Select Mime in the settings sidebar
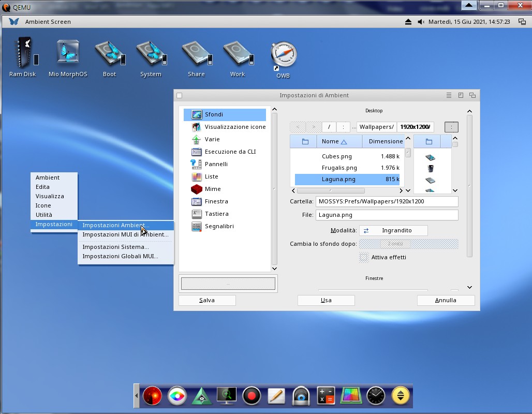Image resolution: width=532 pixels, height=414 pixels. pos(212,189)
